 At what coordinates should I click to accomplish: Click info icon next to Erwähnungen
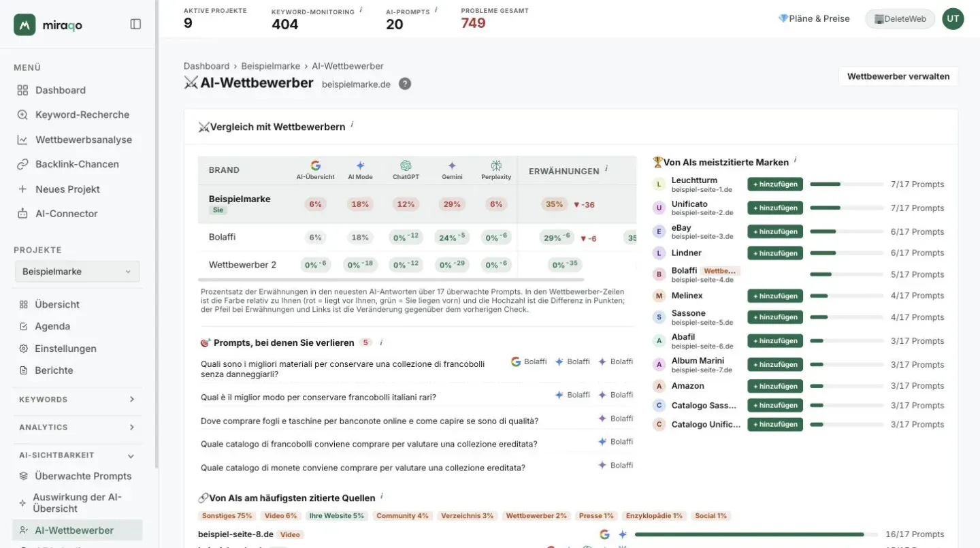point(606,168)
